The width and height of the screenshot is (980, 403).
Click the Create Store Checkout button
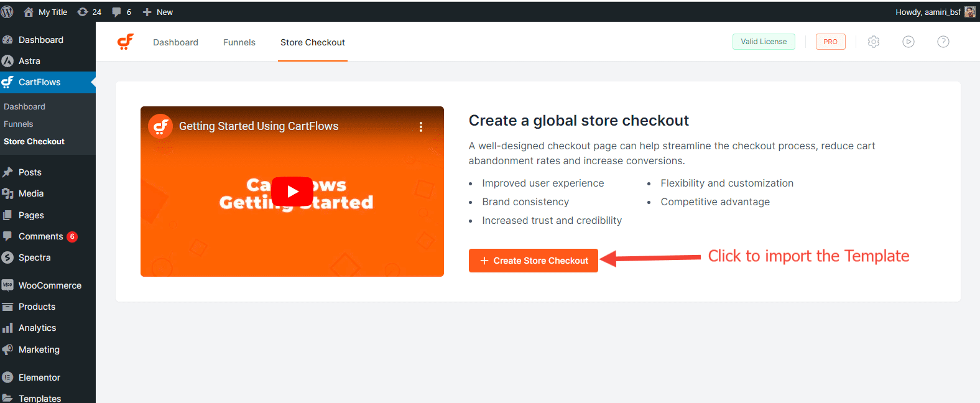point(534,261)
